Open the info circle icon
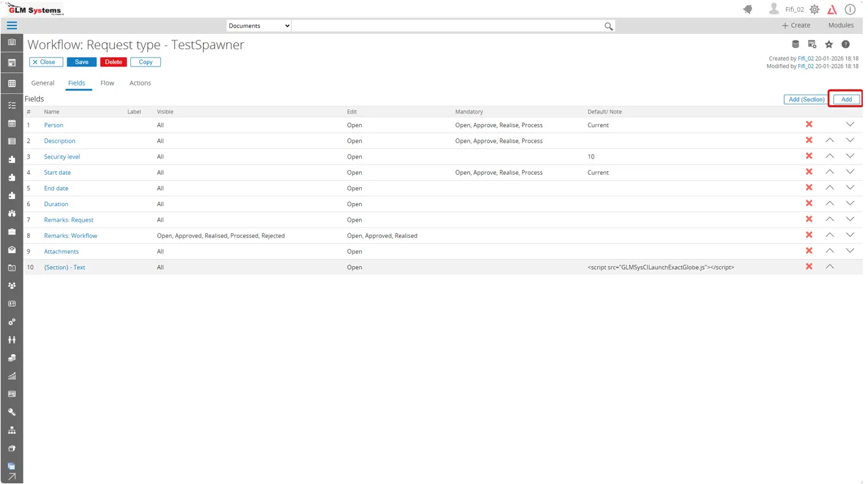Image resolution: width=868 pixels, height=484 pixels. coord(850,10)
